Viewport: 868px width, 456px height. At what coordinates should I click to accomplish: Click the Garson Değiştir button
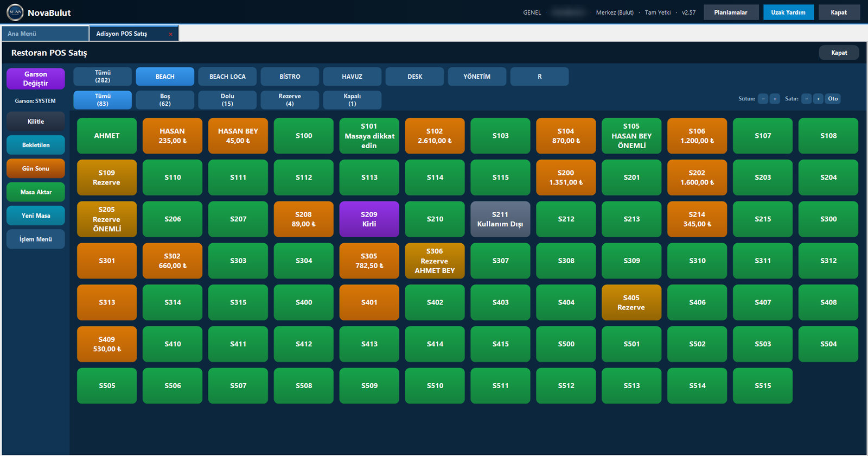[x=36, y=79]
